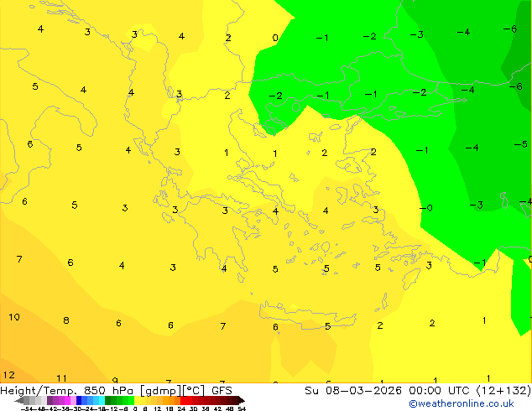The height and width of the screenshot is (411, 532).
Task: Select the bright yellow swatch above 0
Action: pos(137,400)
